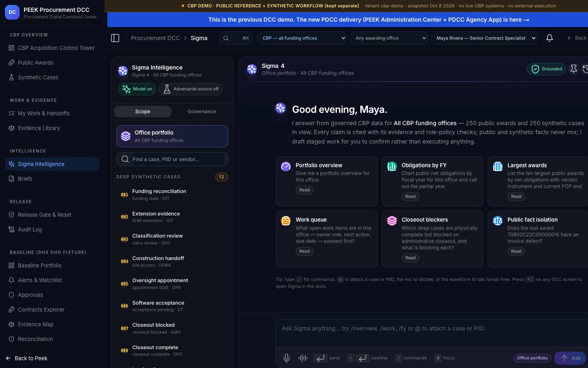This screenshot has width=588, height=368.
Task: Follow the new PDCC delivery banner link
Action: pyautogui.click(x=369, y=20)
